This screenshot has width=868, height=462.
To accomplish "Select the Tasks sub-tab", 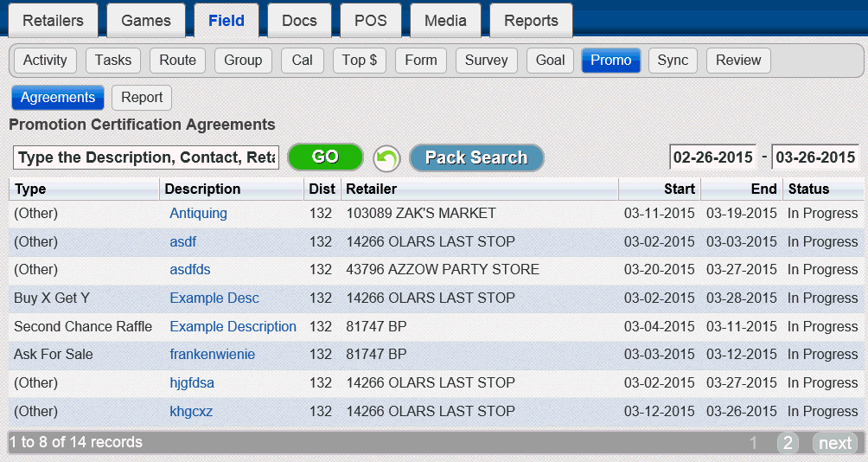I will 113,61.
